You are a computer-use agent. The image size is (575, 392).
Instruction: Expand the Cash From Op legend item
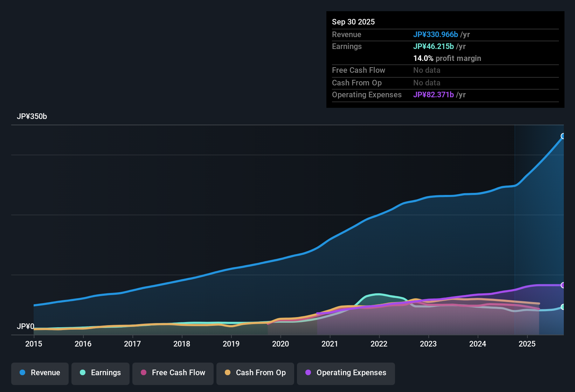coord(255,373)
